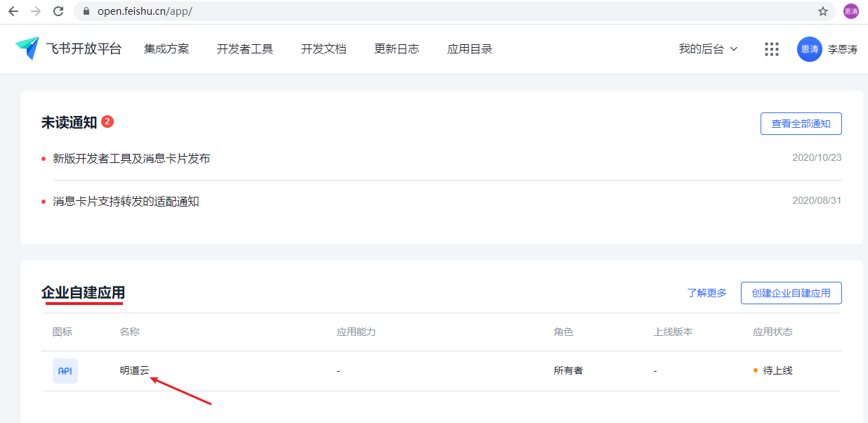868x423 pixels.
Task: Open notification 消息卡片支持转发的适配通知
Action: 126,202
